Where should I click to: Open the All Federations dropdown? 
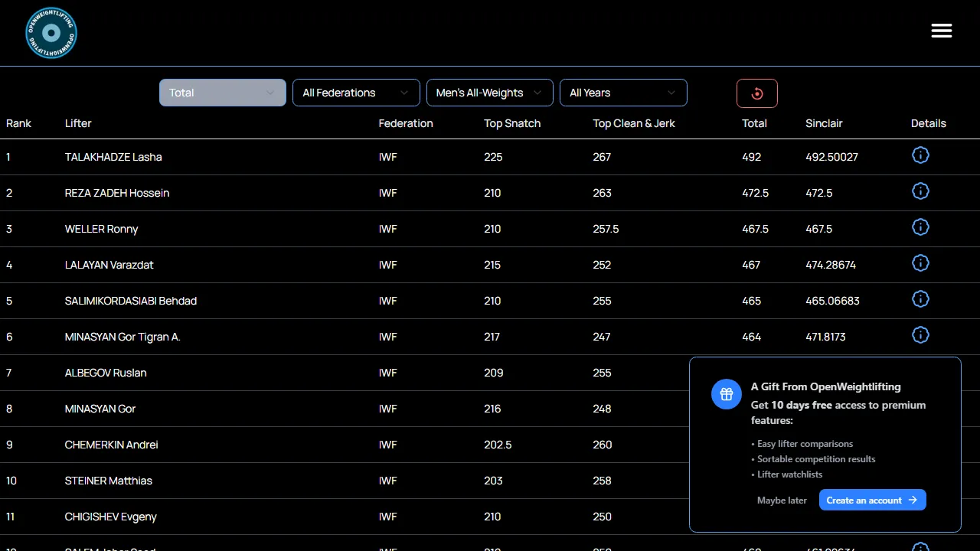(x=355, y=93)
